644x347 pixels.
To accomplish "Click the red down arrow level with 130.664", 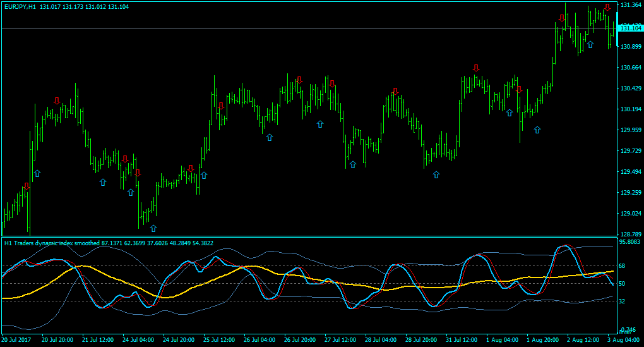I will point(475,68).
